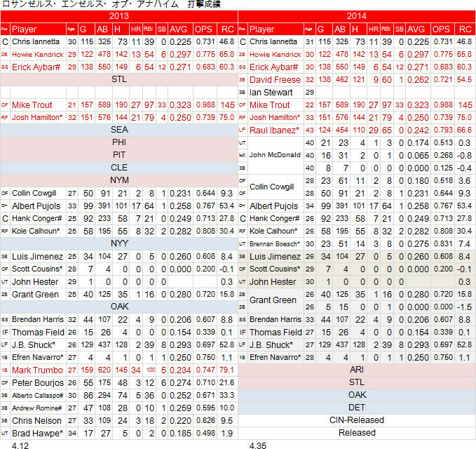Screen dimensions: 476x449
Task: Click the STL team row in the 2014 table
Action: tap(357, 382)
